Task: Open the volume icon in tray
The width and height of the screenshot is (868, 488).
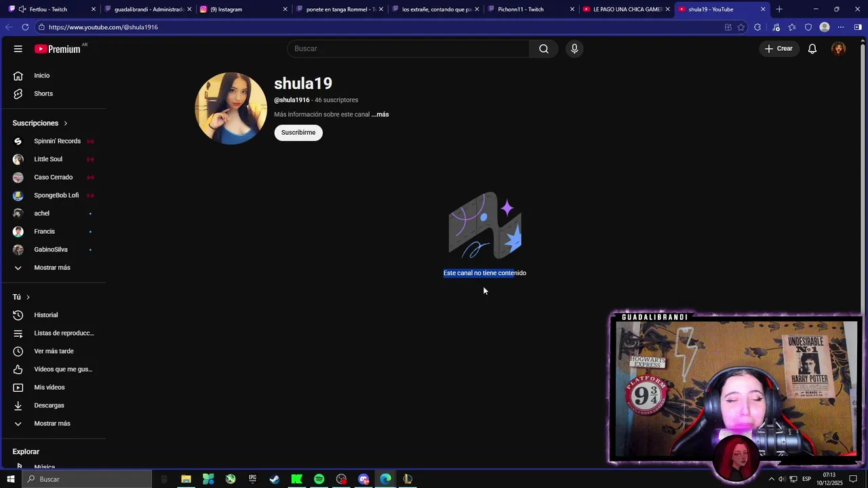Action: pyautogui.click(x=782, y=479)
